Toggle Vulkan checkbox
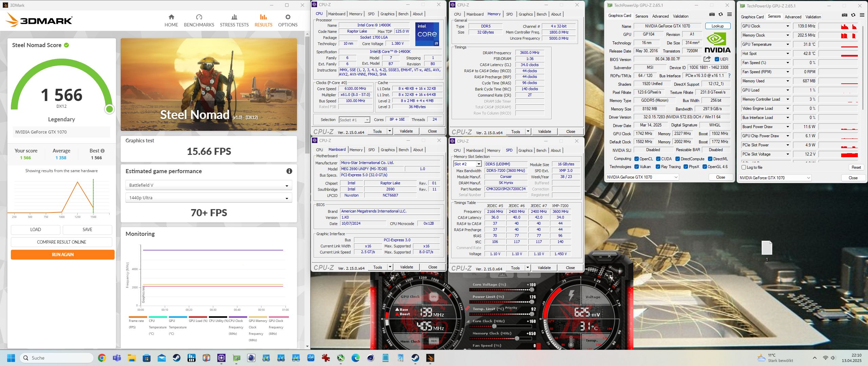Screen dimensions: 868x366 636,167
